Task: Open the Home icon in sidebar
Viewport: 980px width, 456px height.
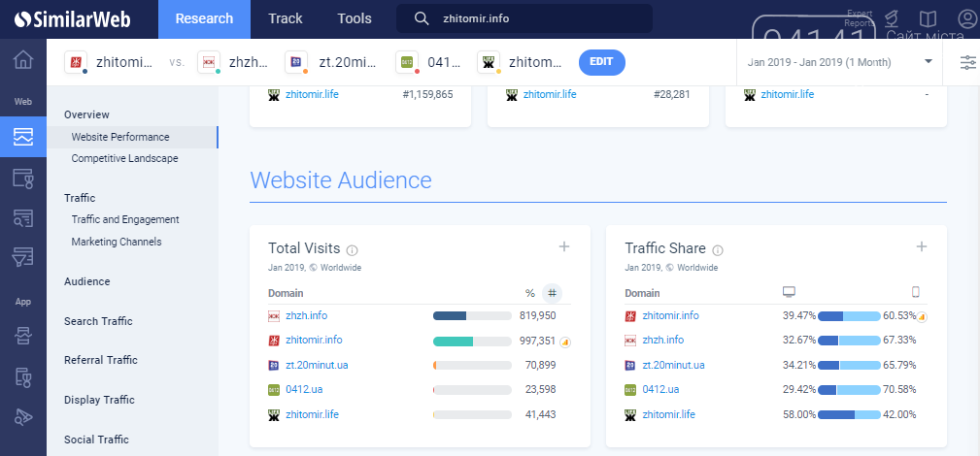Action: point(23,60)
